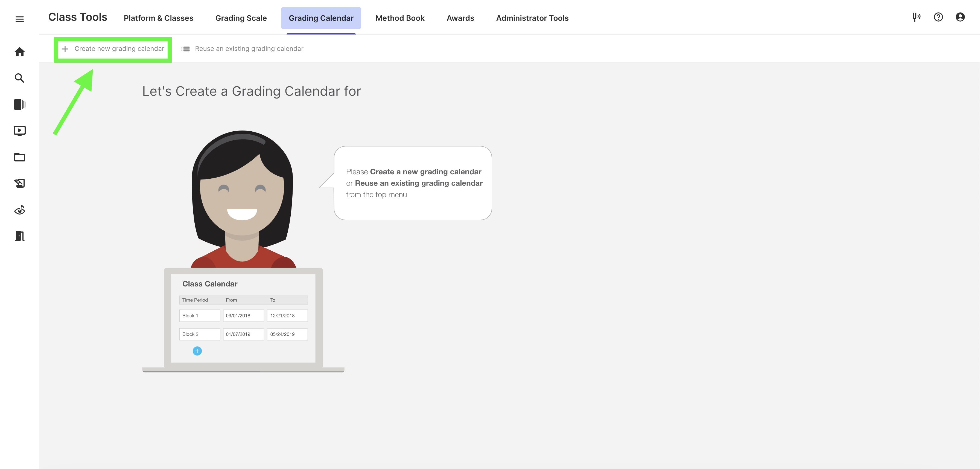
Task: Open the user account avatar icon
Action: pyautogui.click(x=960, y=17)
